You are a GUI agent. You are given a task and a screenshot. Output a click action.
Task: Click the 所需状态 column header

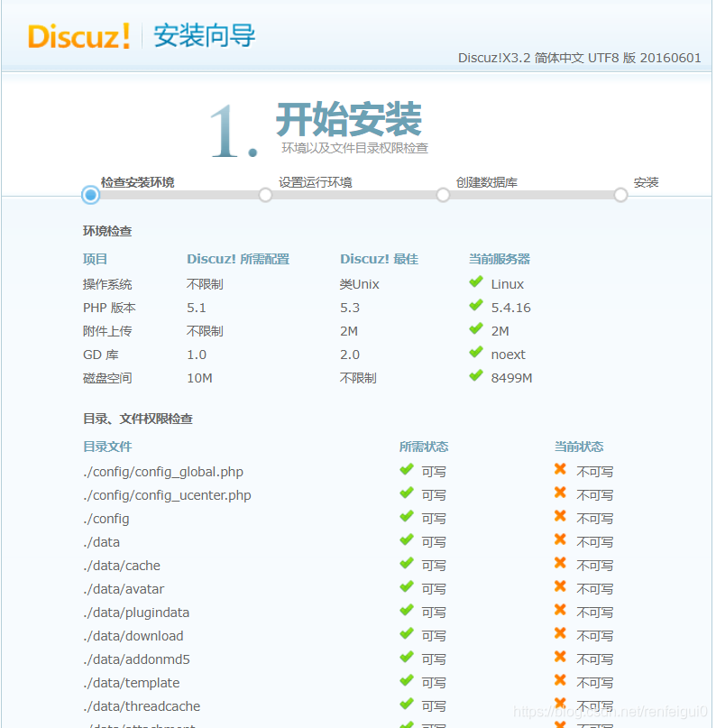(424, 447)
